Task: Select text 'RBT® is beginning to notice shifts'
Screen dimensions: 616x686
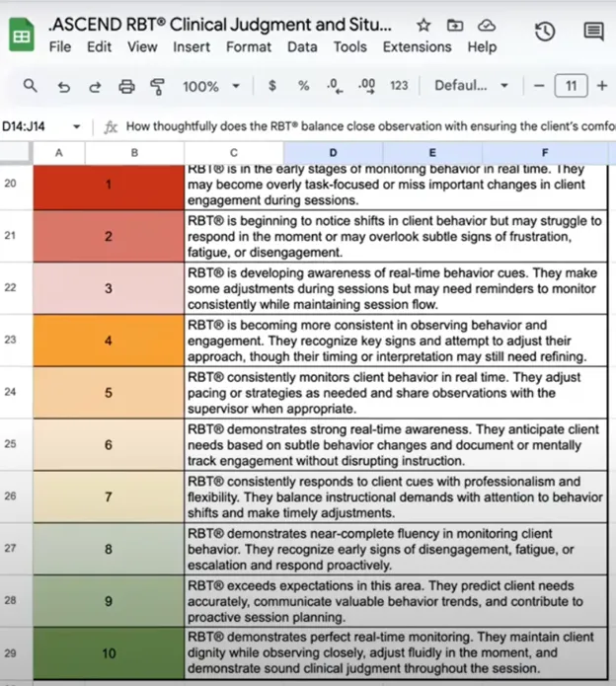Action: (292, 221)
